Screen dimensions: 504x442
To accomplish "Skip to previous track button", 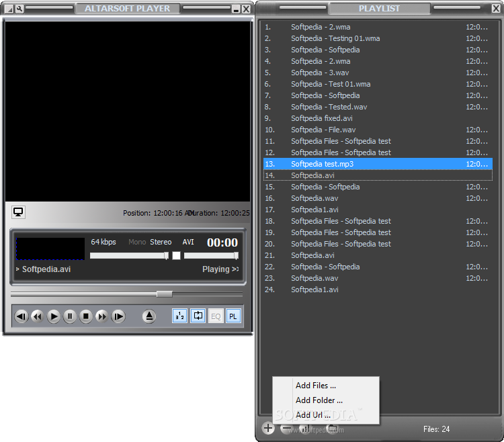I will (22, 317).
